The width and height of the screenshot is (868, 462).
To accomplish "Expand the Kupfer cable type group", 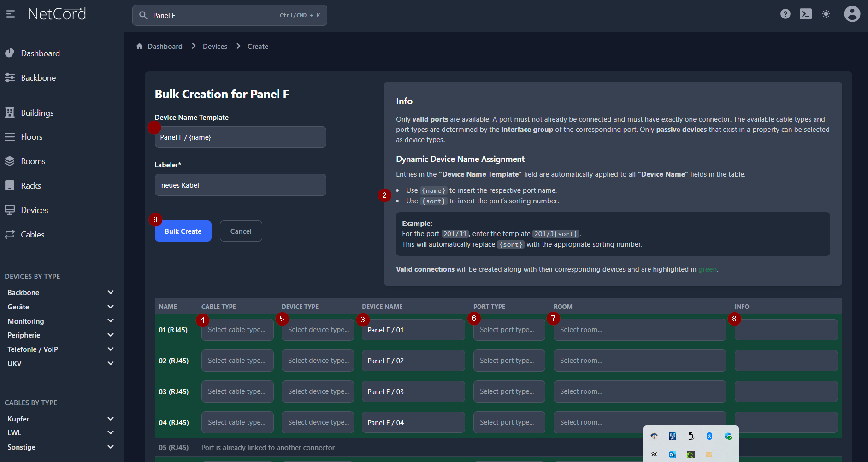I will (110, 419).
